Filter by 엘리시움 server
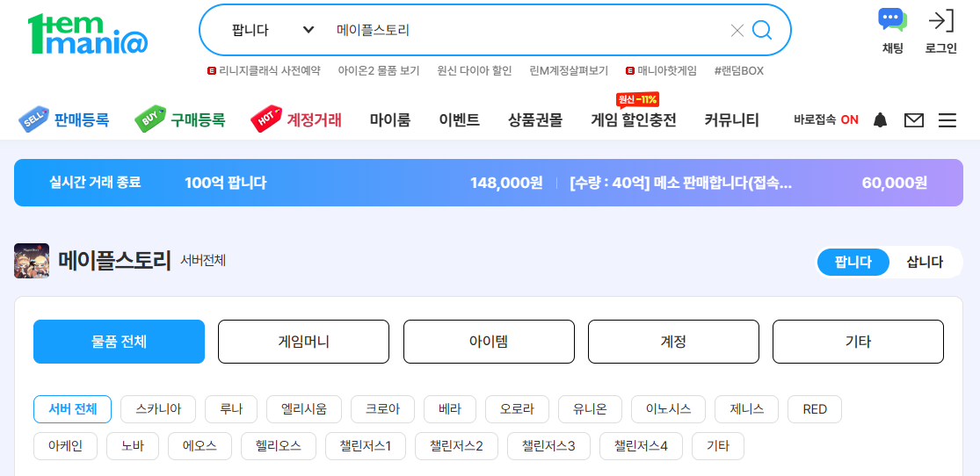 point(304,409)
